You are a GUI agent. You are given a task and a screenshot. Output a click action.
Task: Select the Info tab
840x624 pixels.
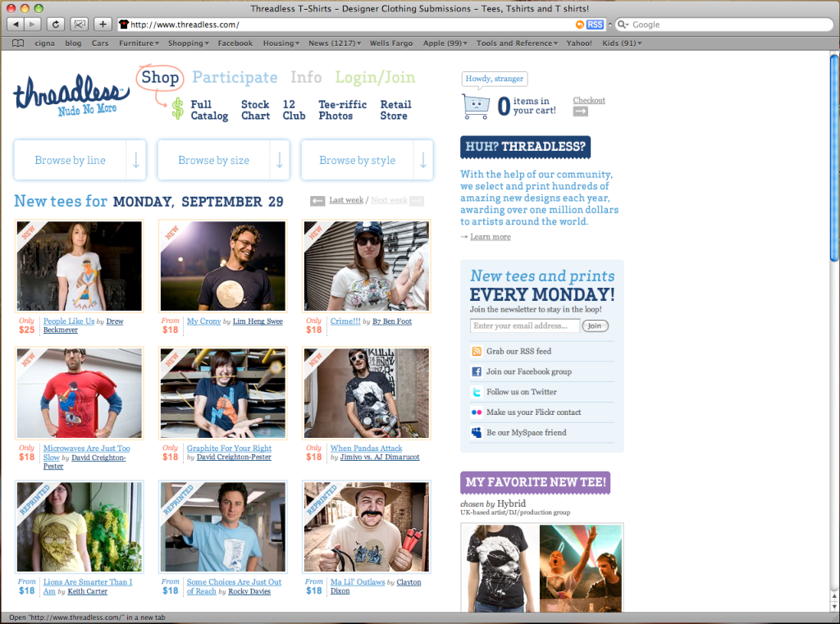[306, 78]
